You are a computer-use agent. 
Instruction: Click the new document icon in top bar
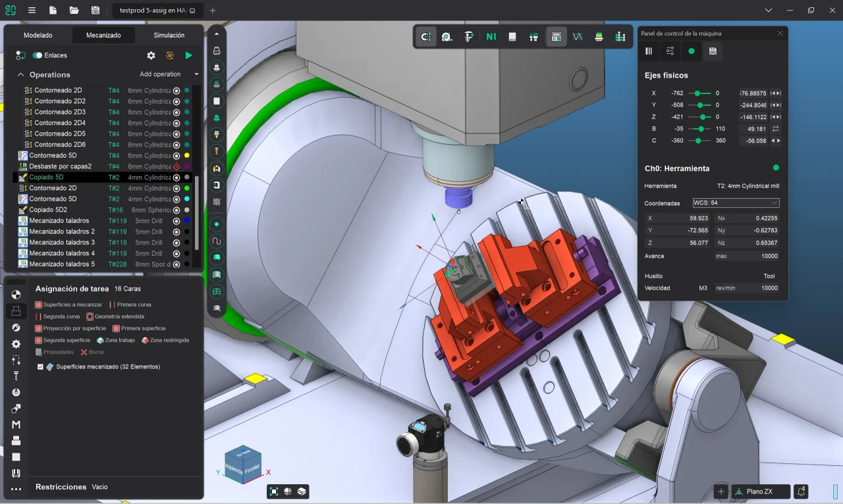(53, 11)
